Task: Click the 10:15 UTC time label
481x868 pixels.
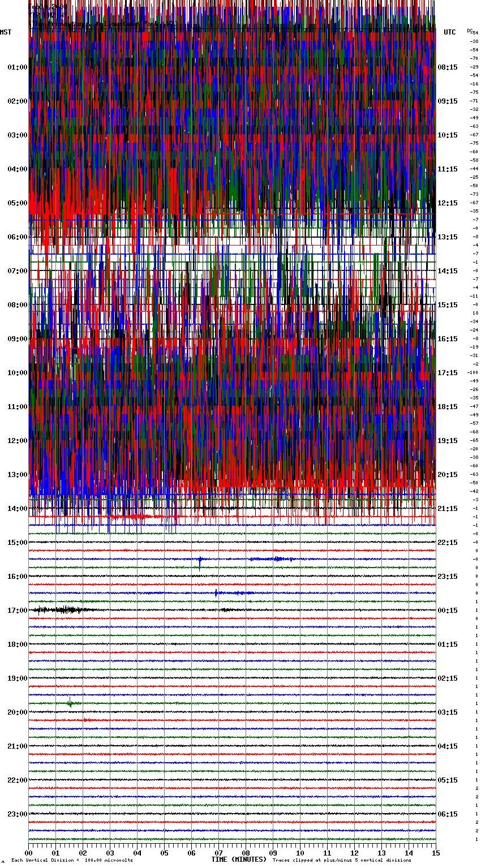Action: click(x=448, y=135)
